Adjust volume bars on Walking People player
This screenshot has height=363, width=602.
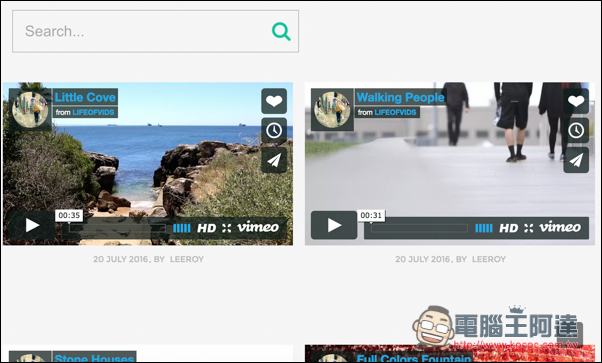[484, 228]
